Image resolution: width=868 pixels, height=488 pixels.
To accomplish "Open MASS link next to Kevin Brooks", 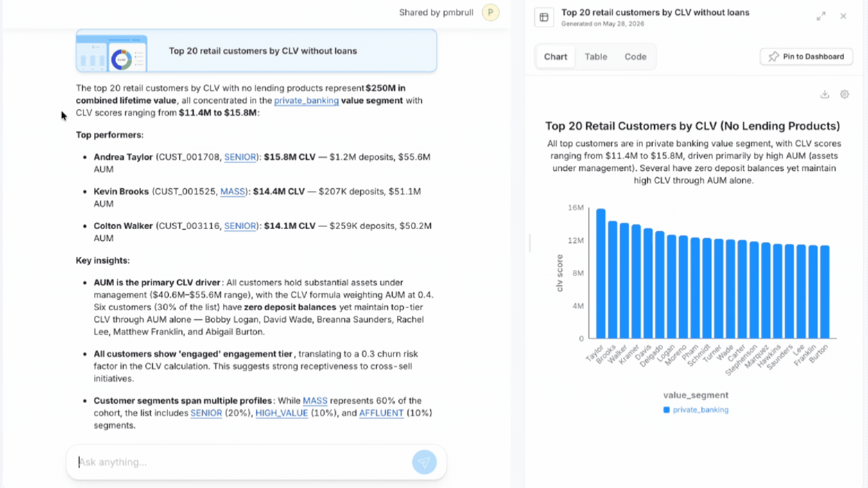I will coord(233,191).
